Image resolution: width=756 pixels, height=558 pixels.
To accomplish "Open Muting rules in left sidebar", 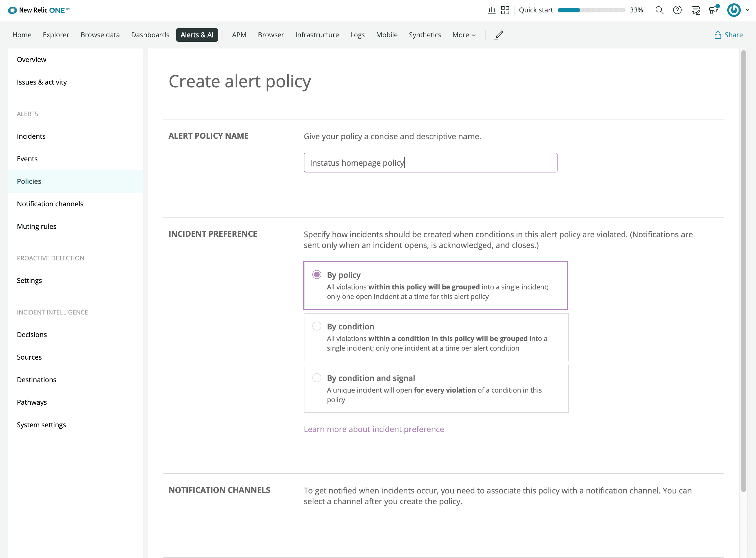I will click(x=36, y=226).
